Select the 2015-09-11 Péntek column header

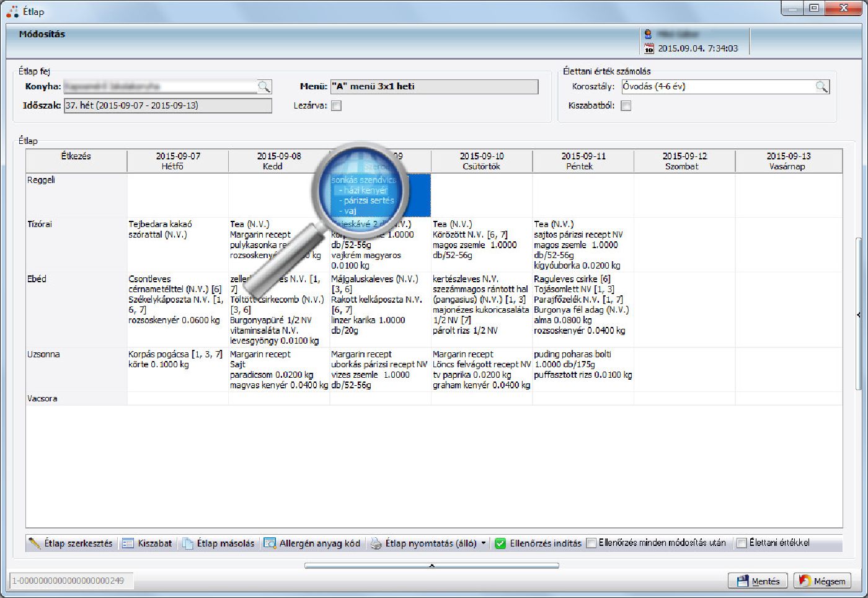tap(583, 161)
